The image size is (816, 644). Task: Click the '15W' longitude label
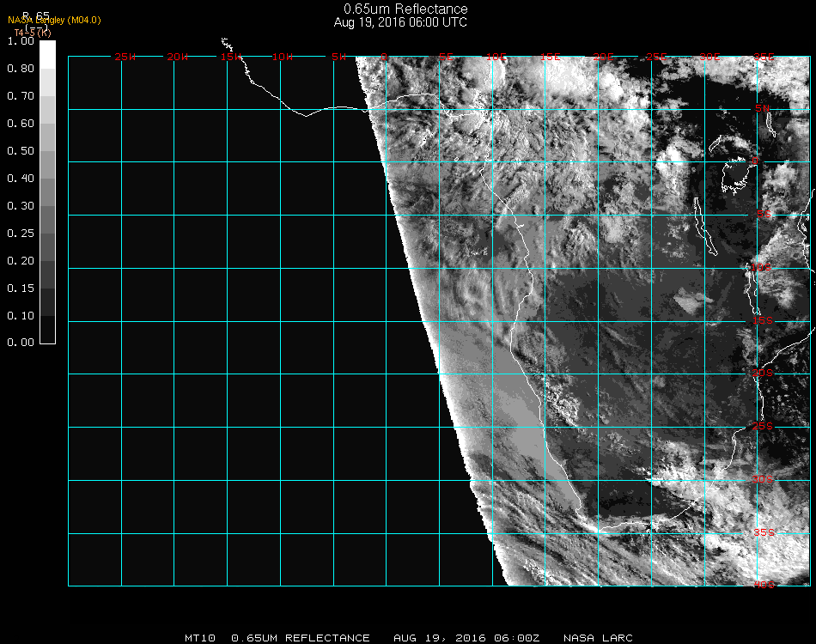coord(230,57)
